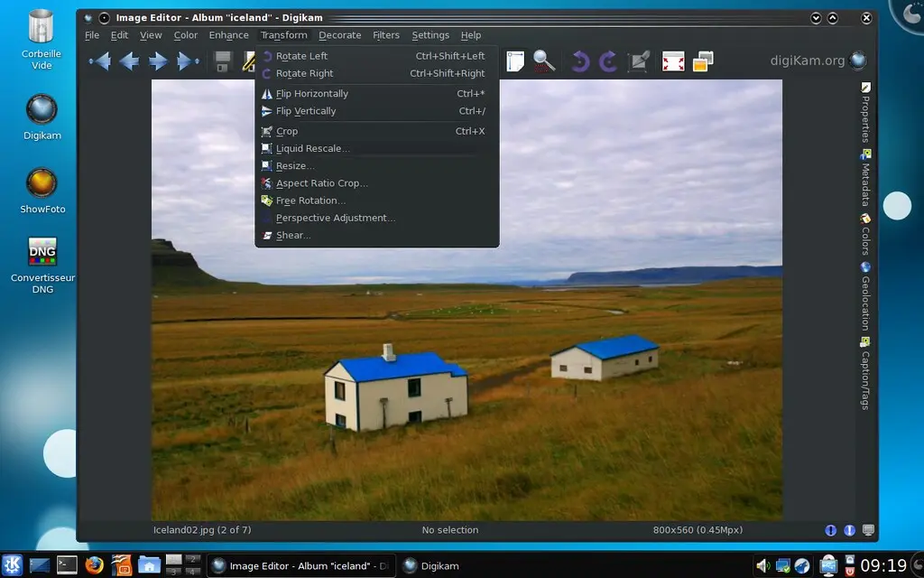Click the Save floppy disk icon
The height and width of the screenshot is (578, 924).
(223, 61)
